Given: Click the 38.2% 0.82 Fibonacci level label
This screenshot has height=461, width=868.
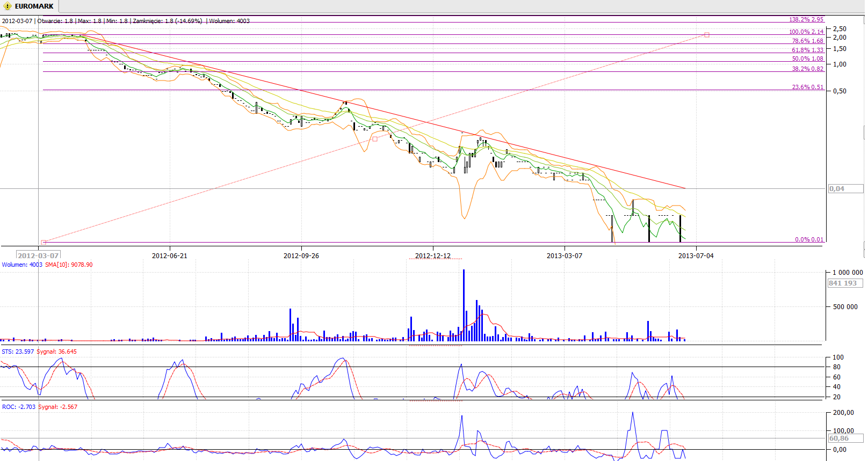Looking at the screenshot, I should 807,69.
